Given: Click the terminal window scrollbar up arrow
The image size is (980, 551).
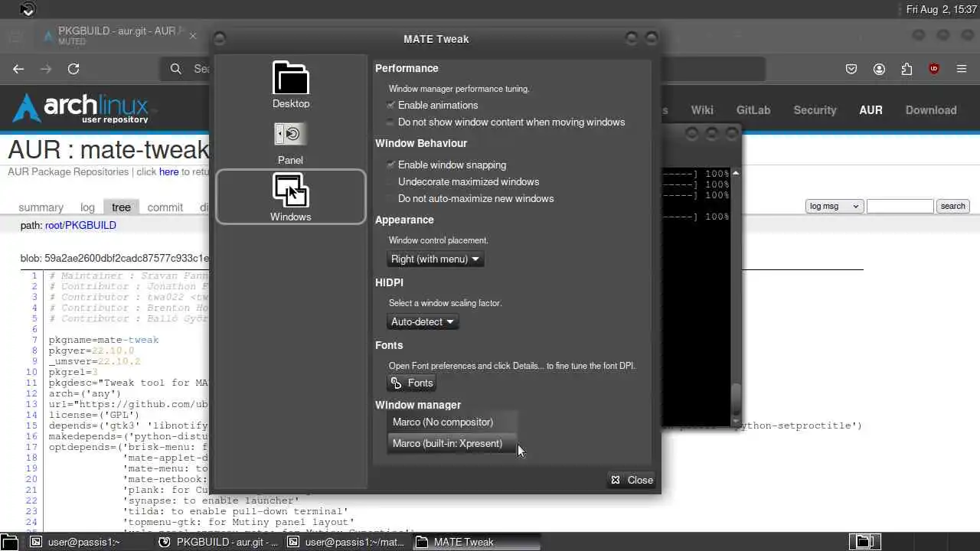Looking at the screenshot, I should coord(736,173).
